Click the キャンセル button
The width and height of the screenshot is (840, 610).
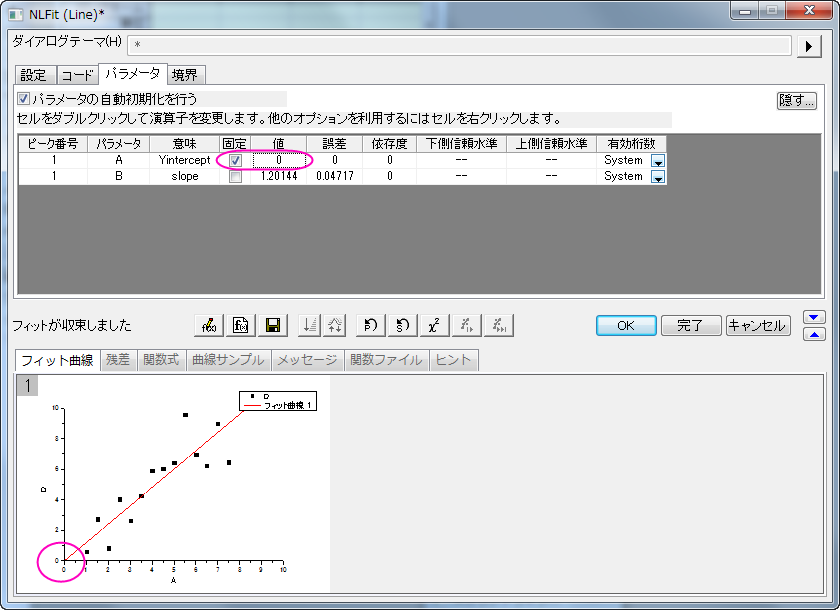tap(758, 325)
